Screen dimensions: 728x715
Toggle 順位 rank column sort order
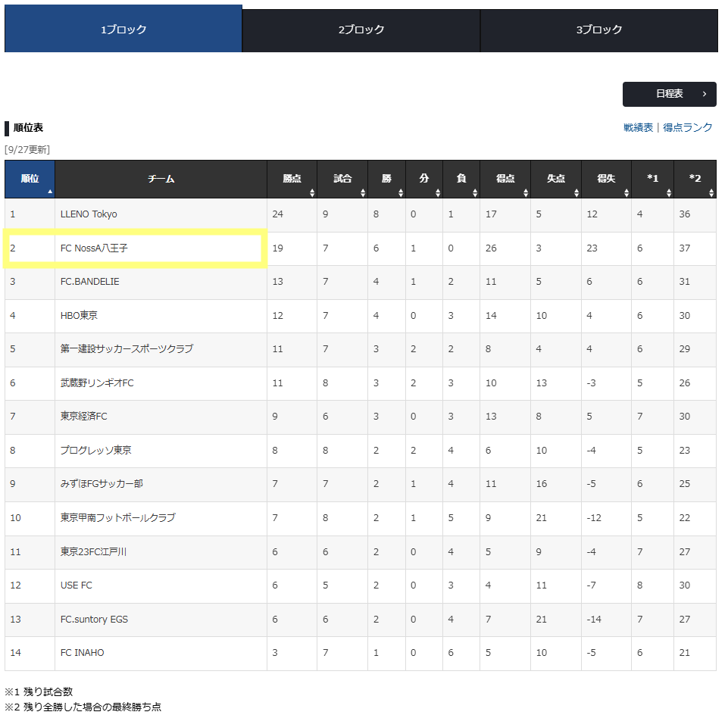30,180
